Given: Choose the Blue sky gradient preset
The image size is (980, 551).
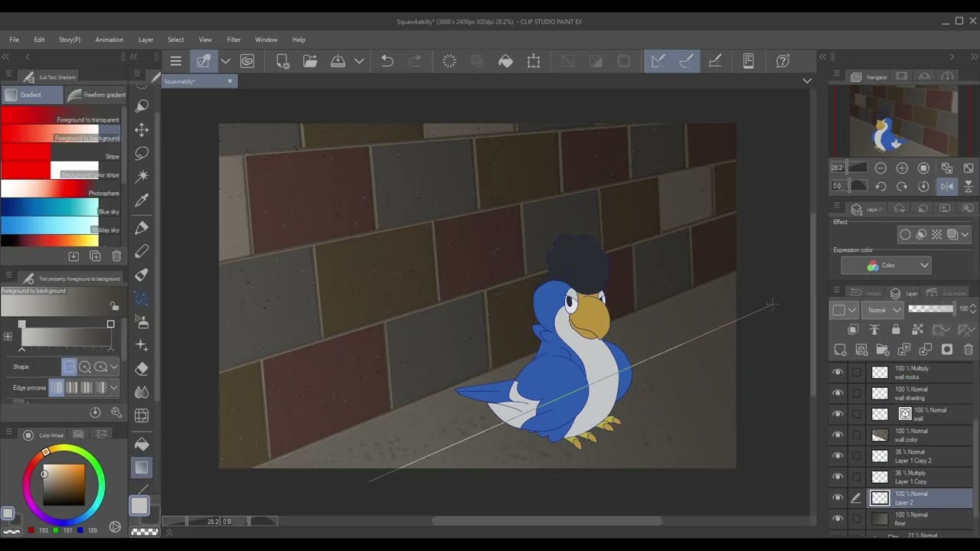Looking at the screenshot, I should [61, 208].
